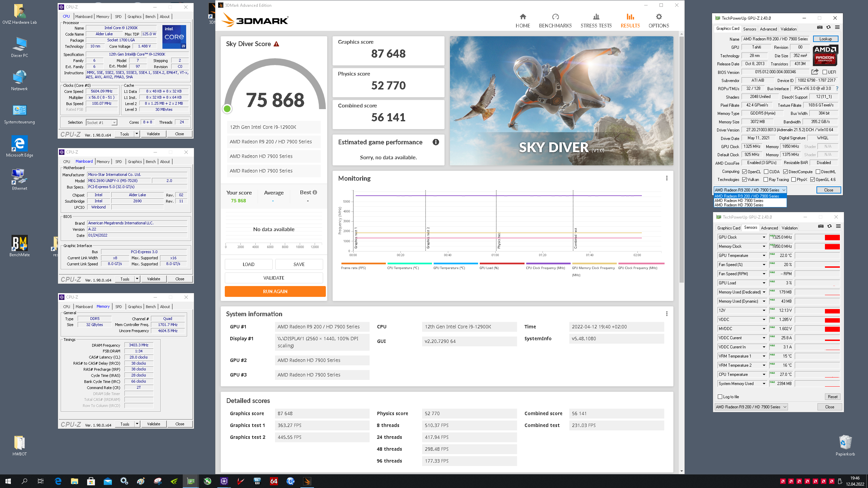The image size is (868, 488).
Task: Open the 3DMark HOME section
Action: pos(522,21)
